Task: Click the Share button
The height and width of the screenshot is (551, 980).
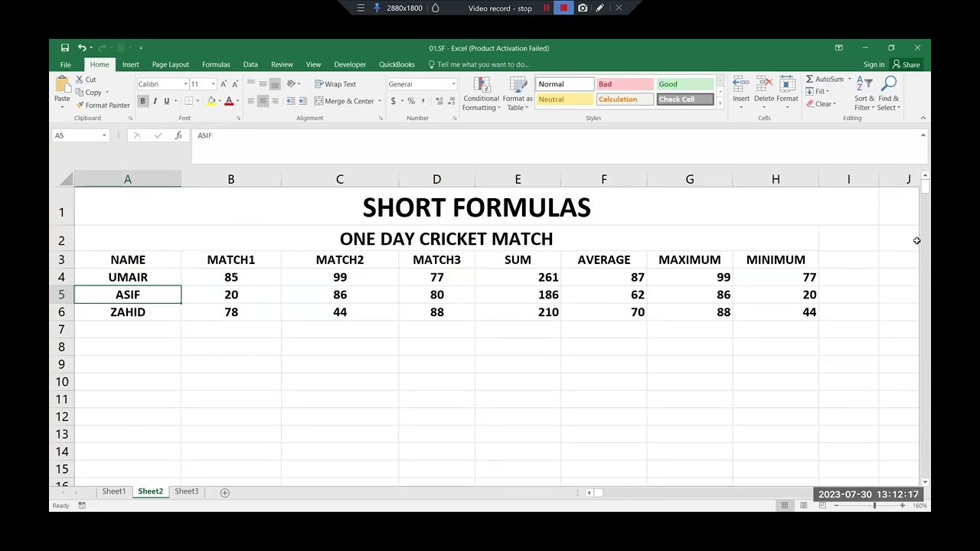Action: click(x=906, y=64)
